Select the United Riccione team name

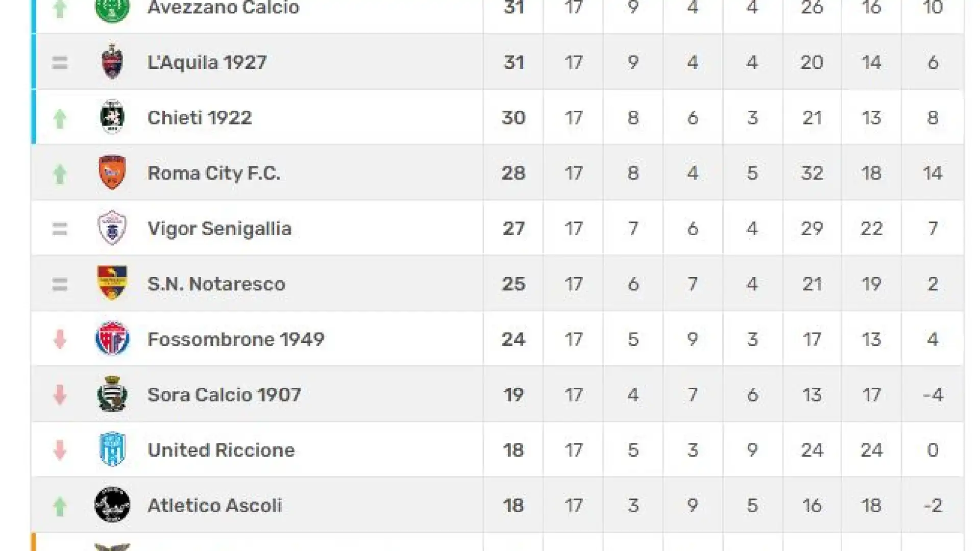pyautogui.click(x=221, y=450)
